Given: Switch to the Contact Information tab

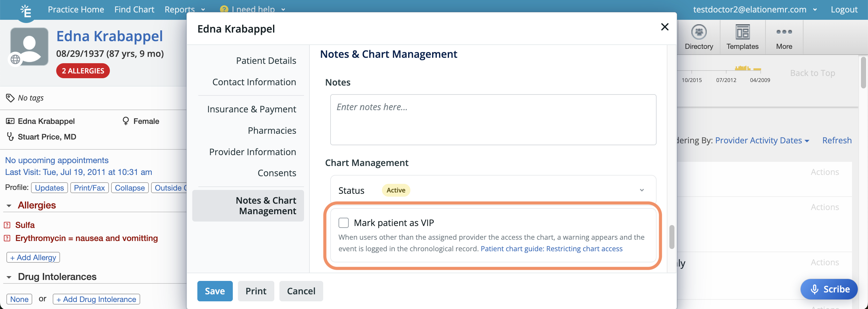Looking at the screenshot, I should (x=255, y=82).
